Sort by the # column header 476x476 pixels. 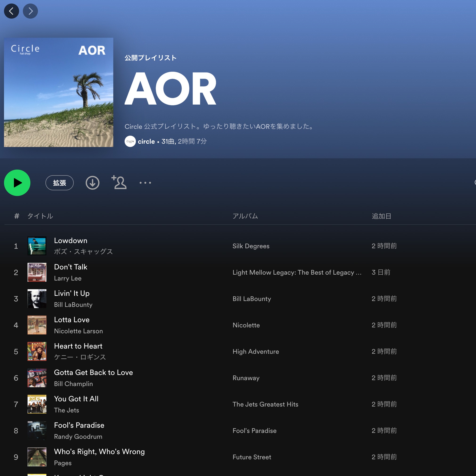pyautogui.click(x=17, y=216)
